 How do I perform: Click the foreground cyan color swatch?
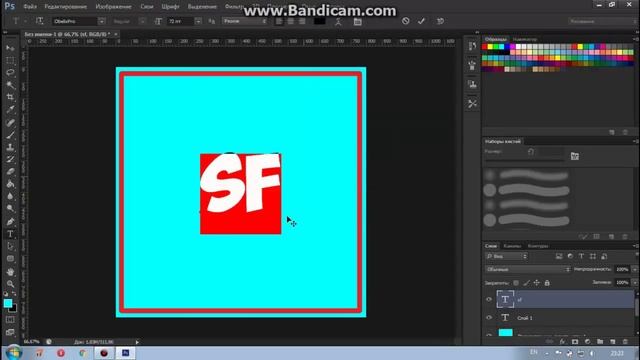[8, 303]
